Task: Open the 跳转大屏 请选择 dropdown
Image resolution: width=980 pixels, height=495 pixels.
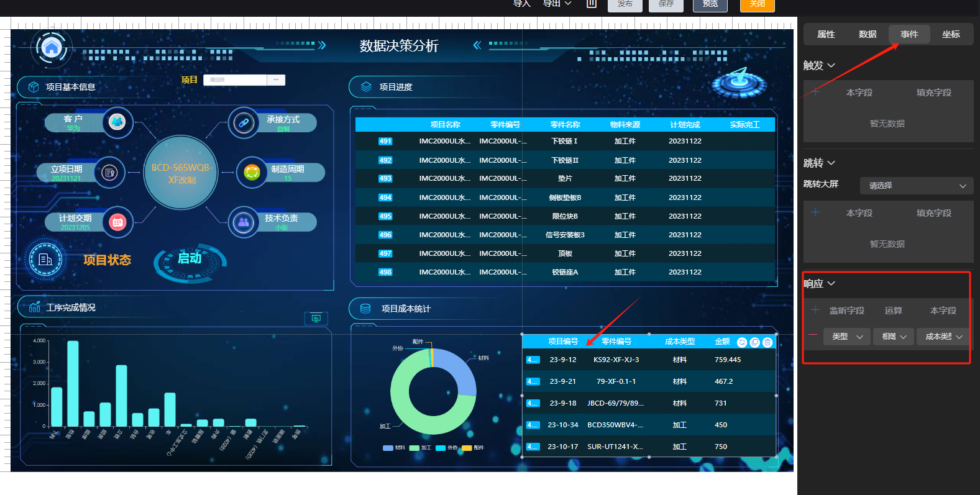Action: 917,186
